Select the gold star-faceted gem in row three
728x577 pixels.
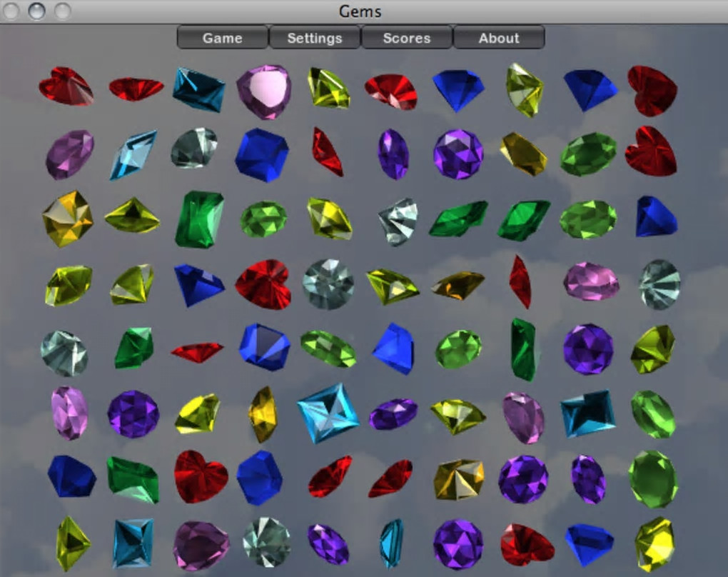pos(67,219)
